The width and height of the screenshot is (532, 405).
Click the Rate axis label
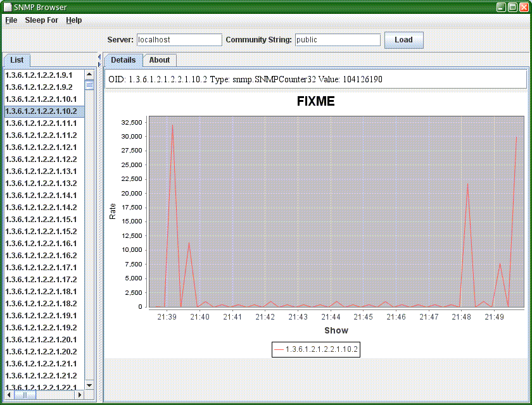click(112, 211)
